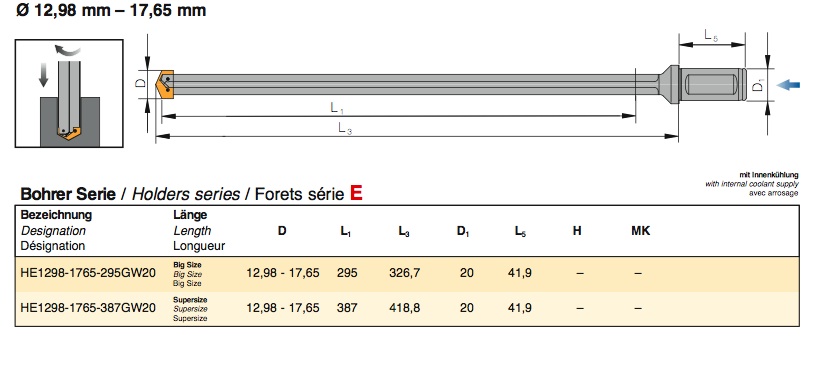Click the Länge column header

[x=190, y=214]
